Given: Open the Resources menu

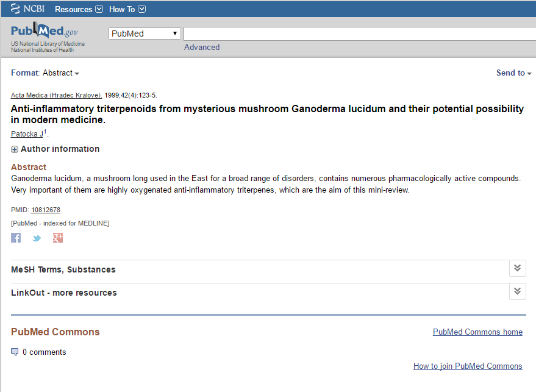Looking at the screenshot, I should pos(79,9).
